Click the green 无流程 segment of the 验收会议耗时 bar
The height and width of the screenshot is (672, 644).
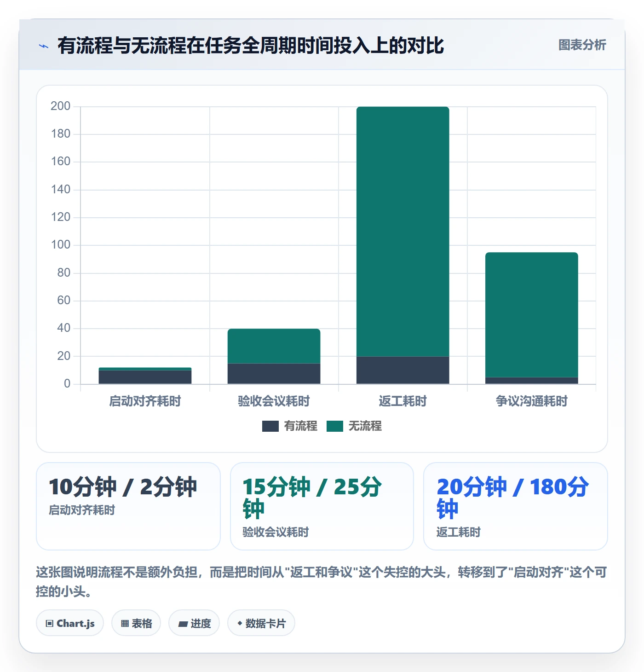pyautogui.click(x=274, y=346)
